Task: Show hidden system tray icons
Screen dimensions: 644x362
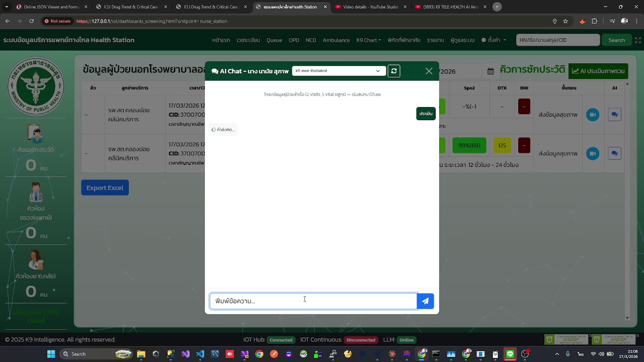Action: 557,354
